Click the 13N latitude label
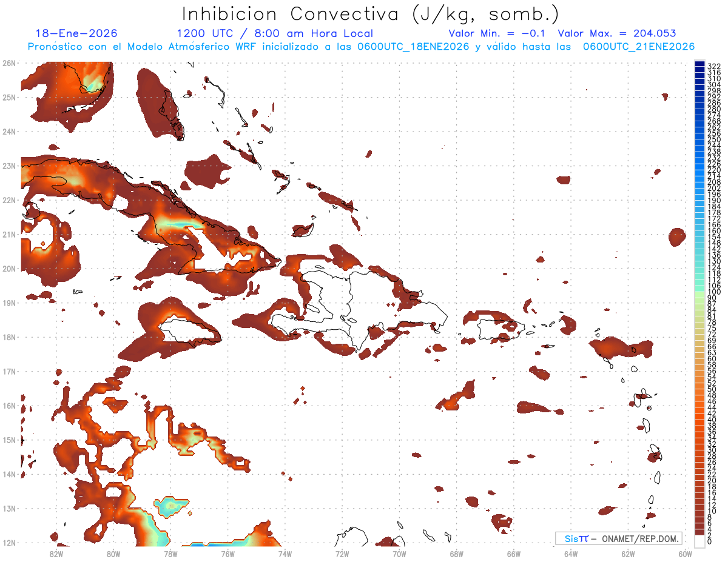This screenshot has height=562, width=728. click(x=9, y=508)
